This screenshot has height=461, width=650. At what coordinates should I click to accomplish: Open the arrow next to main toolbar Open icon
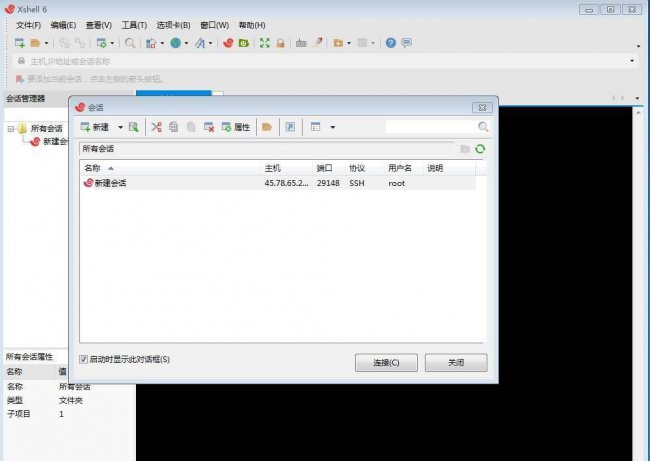(x=46, y=43)
